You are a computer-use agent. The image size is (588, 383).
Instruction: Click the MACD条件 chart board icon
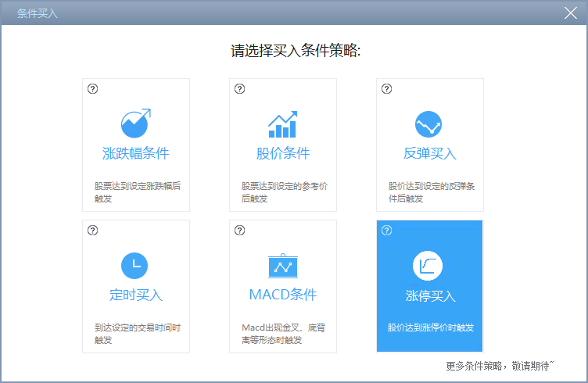click(x=282, y=266)
